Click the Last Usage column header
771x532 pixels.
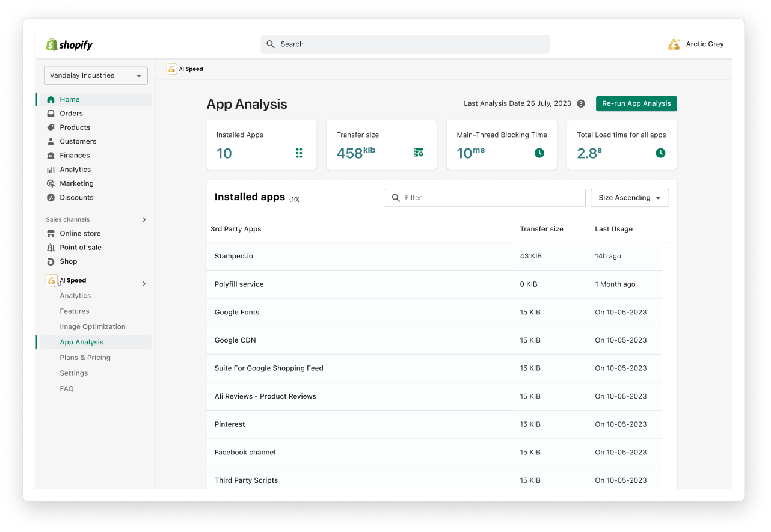click(x=613, y=229)
